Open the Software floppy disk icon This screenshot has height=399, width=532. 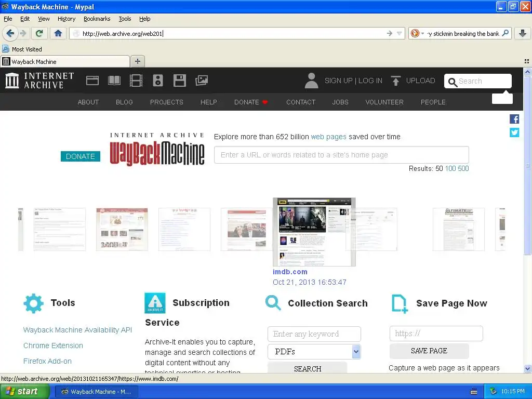[179, 81]
